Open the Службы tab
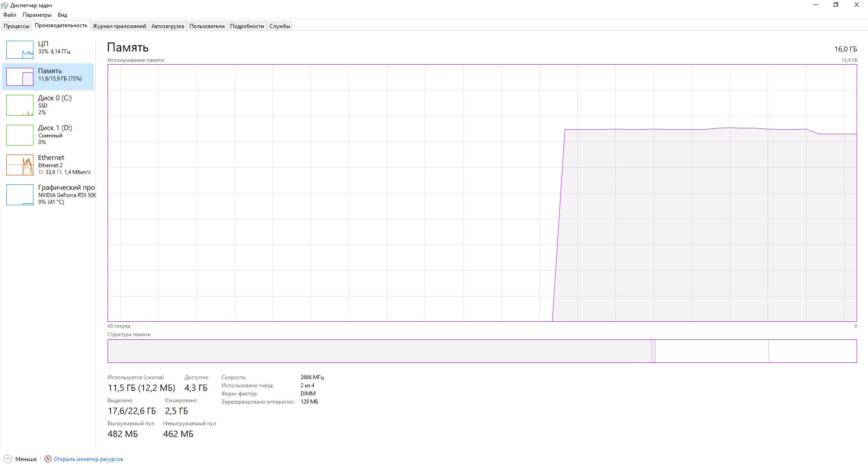The image size is (868, 470). click(280, 26)
